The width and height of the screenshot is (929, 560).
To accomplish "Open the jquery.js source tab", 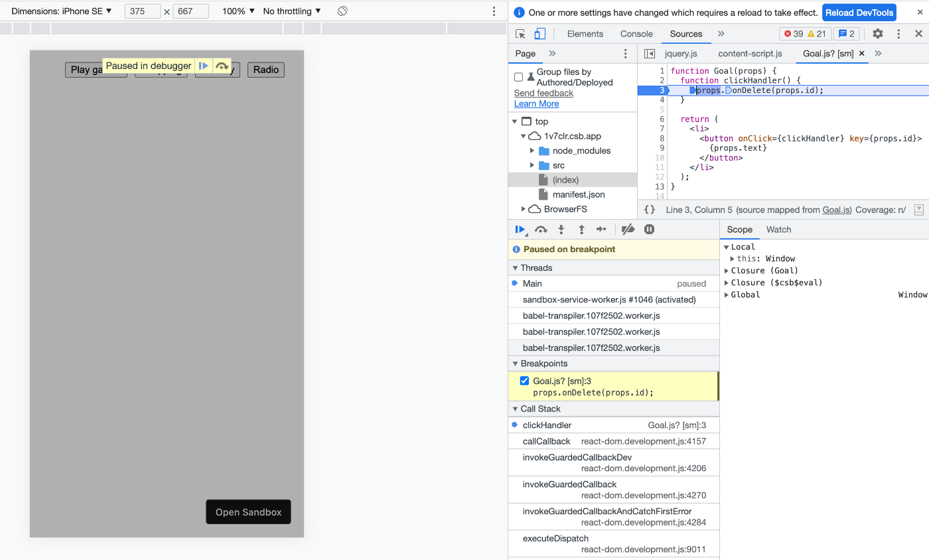I will pyautogui.click(x=681, y=54).
